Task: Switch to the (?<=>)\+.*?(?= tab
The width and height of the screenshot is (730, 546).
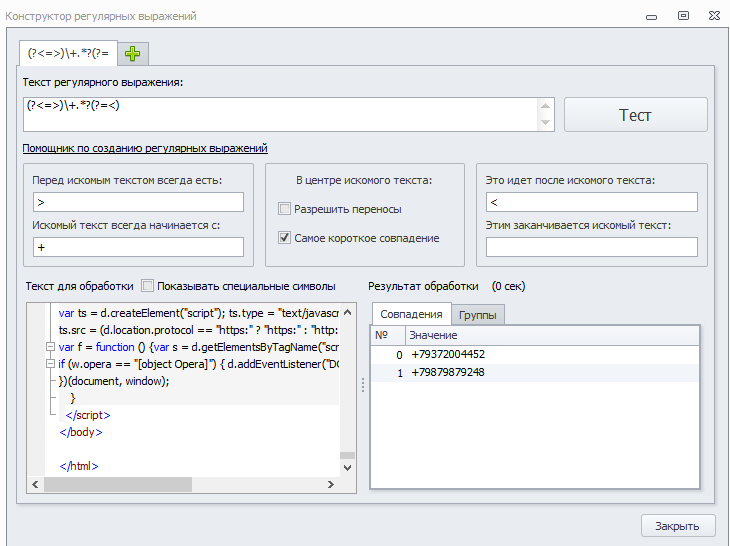Action: [68, 54]
